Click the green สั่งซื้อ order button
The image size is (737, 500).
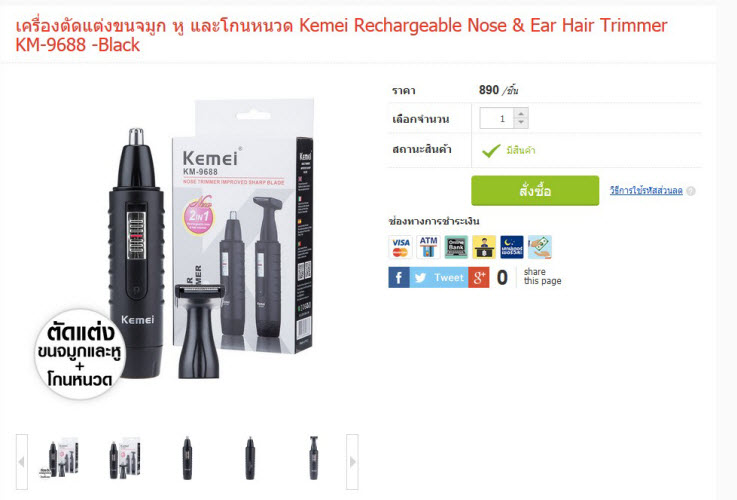pos(535,190)
